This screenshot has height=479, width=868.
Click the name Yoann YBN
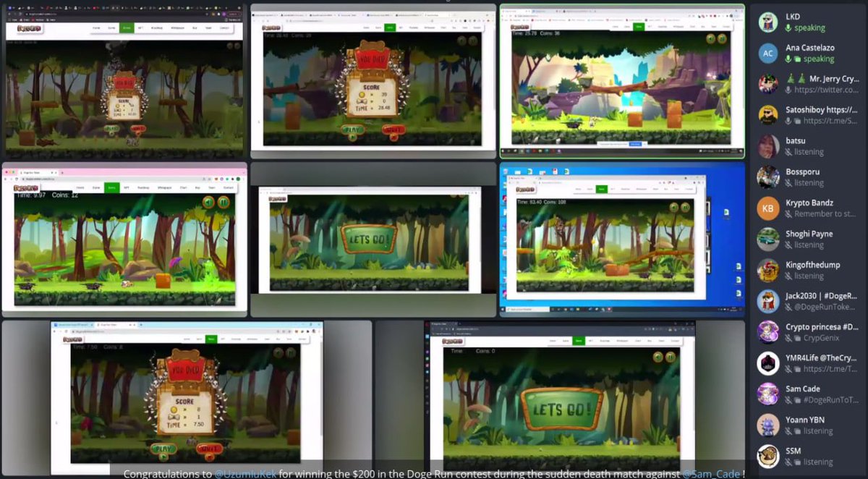(x=805, y=420)
